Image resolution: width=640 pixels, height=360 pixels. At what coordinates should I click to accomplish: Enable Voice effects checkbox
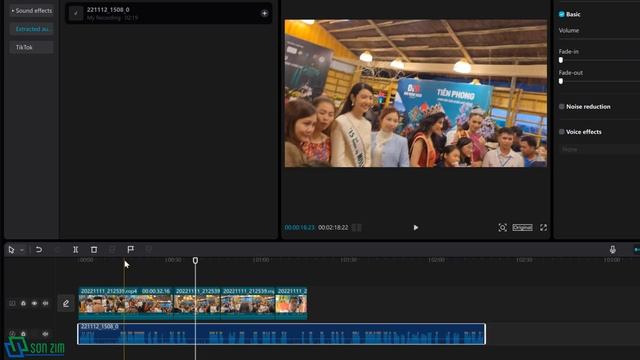point(562,132)
